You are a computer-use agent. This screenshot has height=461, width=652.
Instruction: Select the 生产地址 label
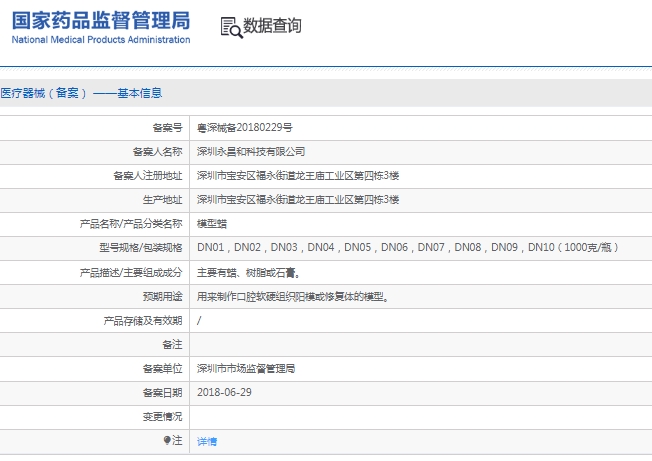pos(162,200)
